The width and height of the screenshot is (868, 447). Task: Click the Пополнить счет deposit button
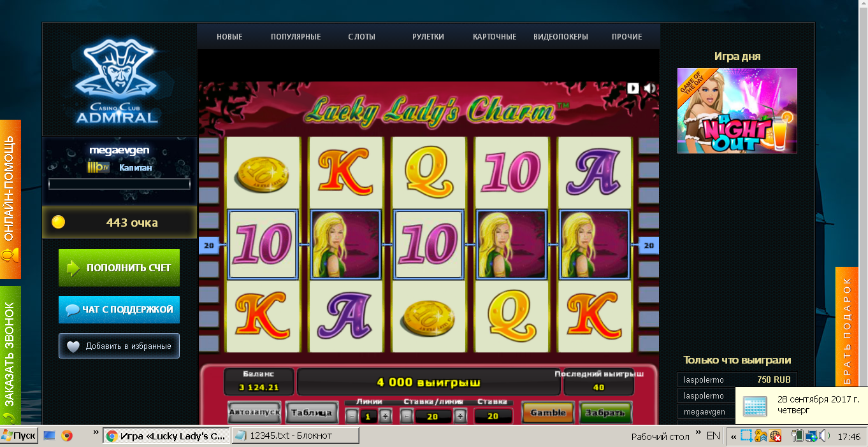coord(119,268)
